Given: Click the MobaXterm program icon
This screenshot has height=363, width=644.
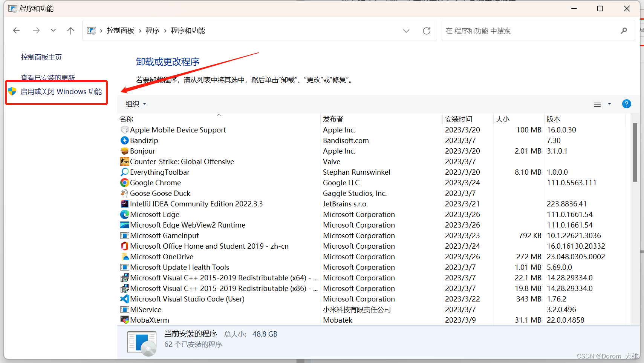Looking at the screenshot, I should click(x=124, y=320).
